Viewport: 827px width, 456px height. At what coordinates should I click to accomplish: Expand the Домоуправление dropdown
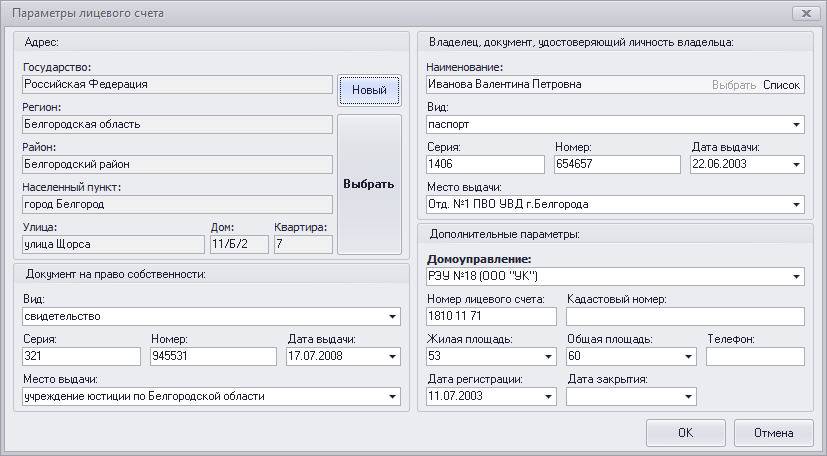tap(796, 277)
